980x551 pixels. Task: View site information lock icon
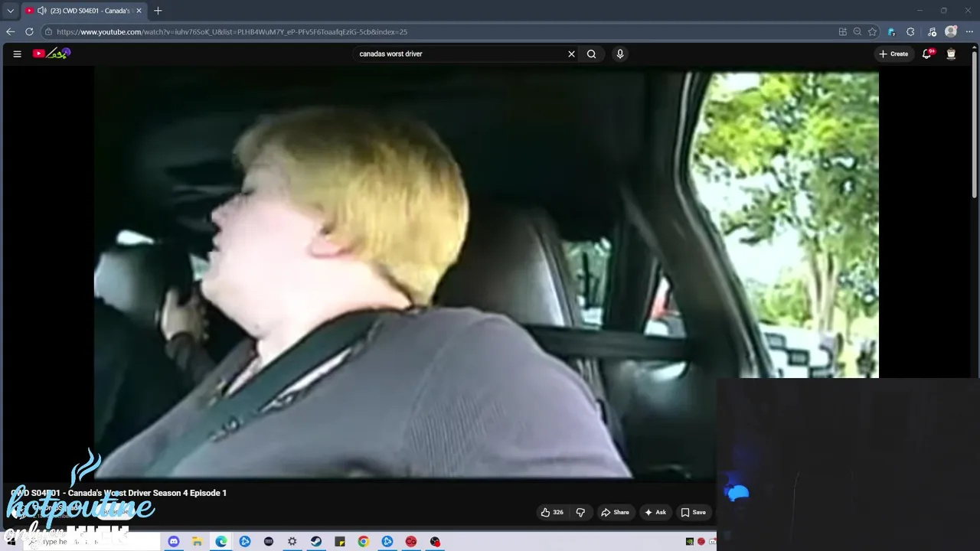(x=48, y=31)
